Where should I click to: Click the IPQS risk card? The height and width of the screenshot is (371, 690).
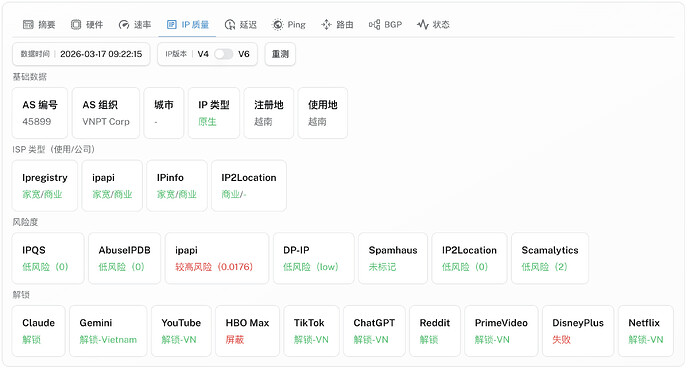(x=48, y=258)
